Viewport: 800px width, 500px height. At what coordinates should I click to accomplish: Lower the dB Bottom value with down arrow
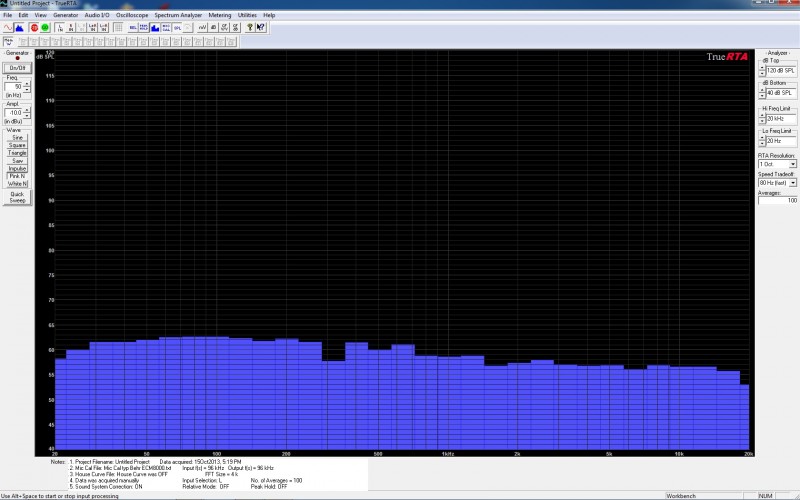762,96
